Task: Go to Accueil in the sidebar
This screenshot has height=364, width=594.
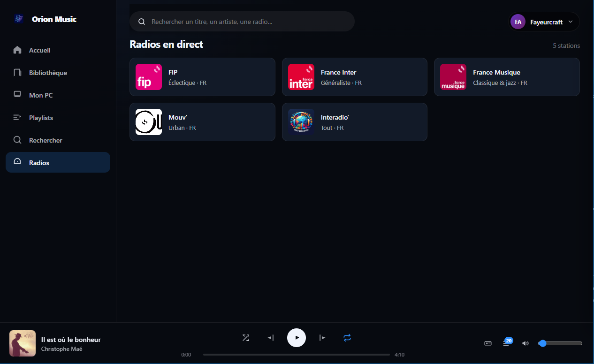Action: pyautogui.click(x=58, y=50)
